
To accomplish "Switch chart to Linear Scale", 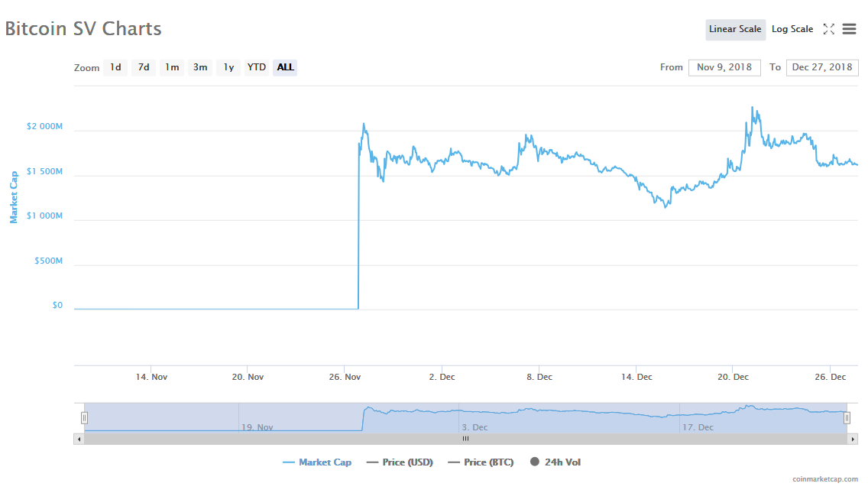I will coord(735,29).
